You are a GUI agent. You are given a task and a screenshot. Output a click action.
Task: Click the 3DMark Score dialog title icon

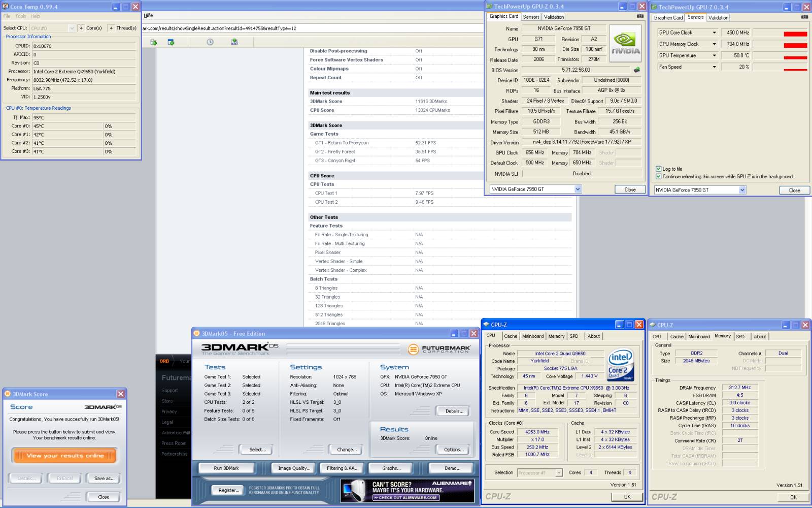point(8,394)
